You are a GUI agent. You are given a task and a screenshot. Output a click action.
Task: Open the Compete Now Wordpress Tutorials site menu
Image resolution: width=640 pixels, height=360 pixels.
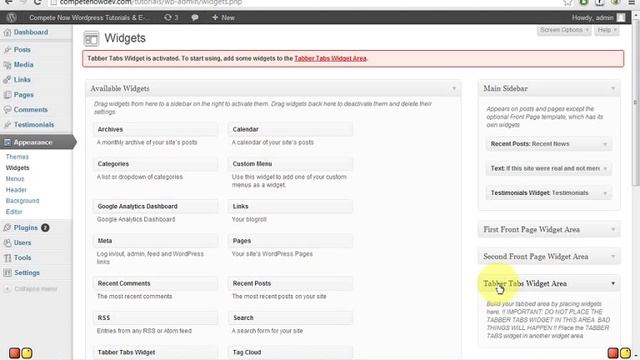click(x=89, y=18)
